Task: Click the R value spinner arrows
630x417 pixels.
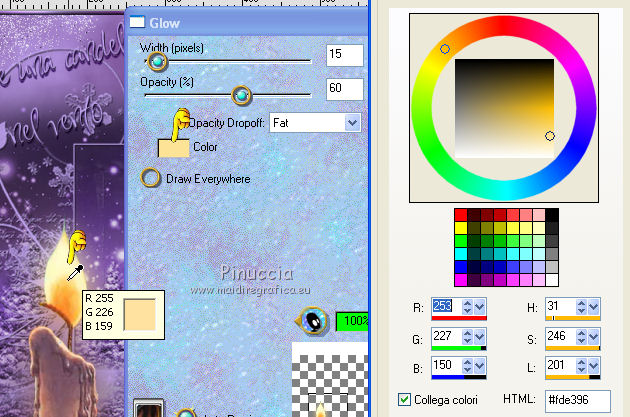Action: coord(467,307)
